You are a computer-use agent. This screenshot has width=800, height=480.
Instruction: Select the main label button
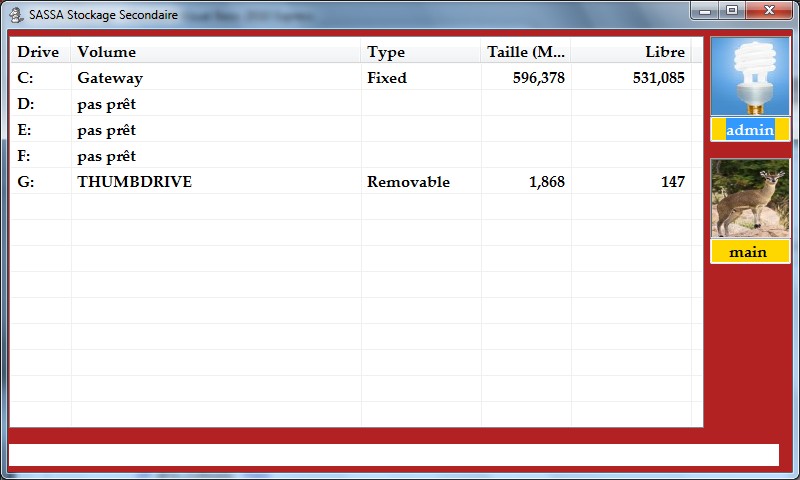pos(750,252)
